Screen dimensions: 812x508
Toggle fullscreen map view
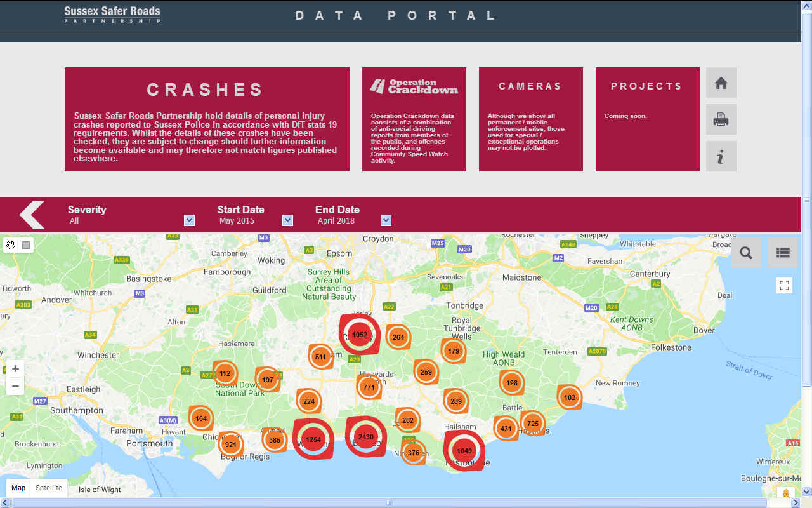point(785,285)
